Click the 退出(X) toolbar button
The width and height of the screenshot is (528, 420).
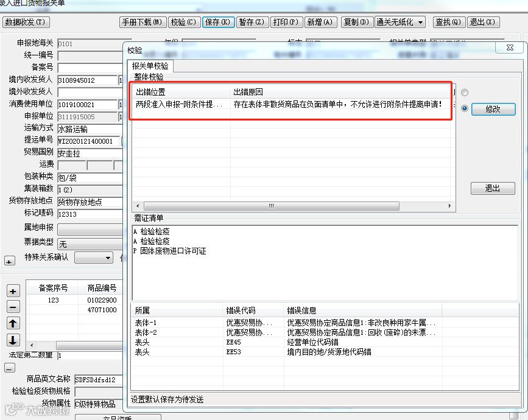[483, 22]
